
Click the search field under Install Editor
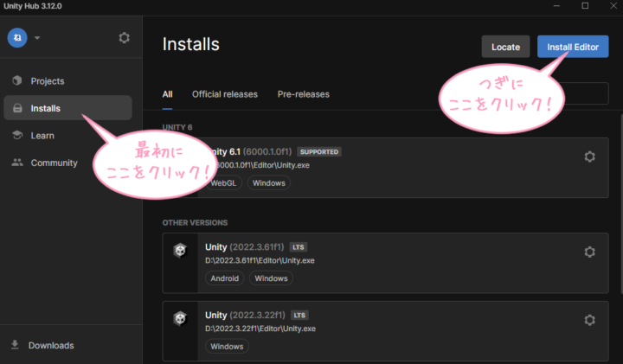[x=584, y=93]
